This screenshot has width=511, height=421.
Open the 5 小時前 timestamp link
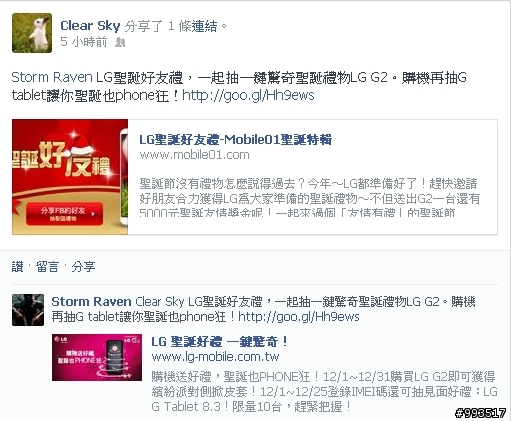(x=84, y=42)
